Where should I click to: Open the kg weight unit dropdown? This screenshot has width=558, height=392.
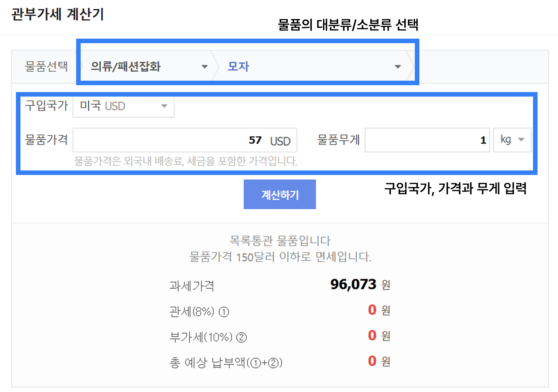click(511, 140)
